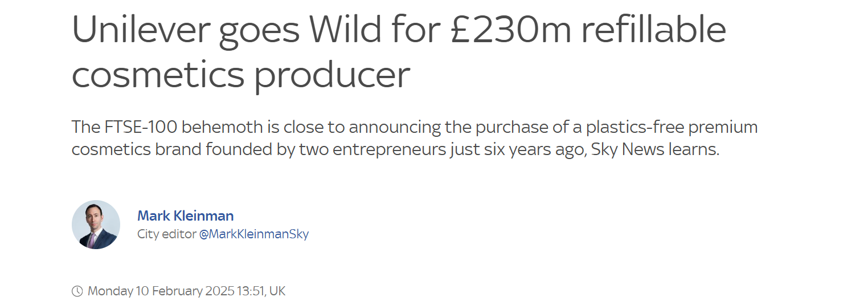868x305 pixels.
Task: Click the word "Wild" in the headline
Action: tap(347, 31)
